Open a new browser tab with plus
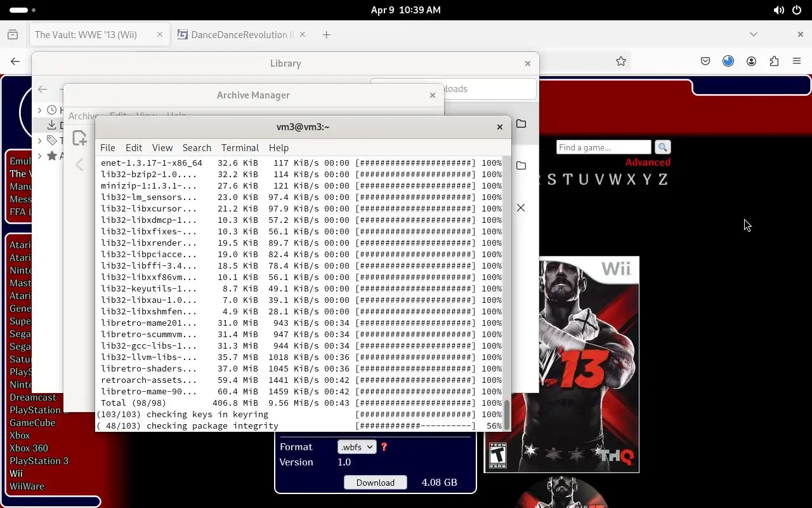This screenshot has height=508, width=812. click(x=326, y=35)
